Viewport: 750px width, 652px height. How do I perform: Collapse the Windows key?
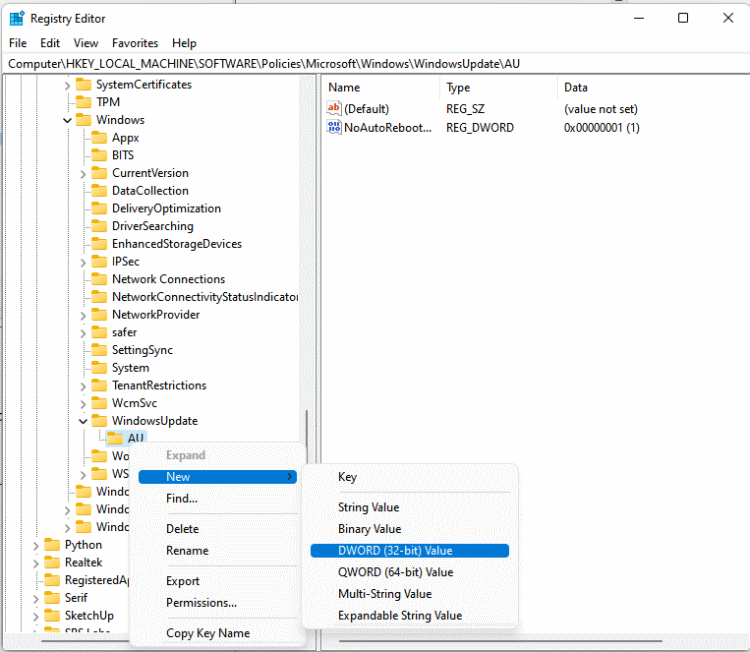pyautogui.click(x=67, y=120)
